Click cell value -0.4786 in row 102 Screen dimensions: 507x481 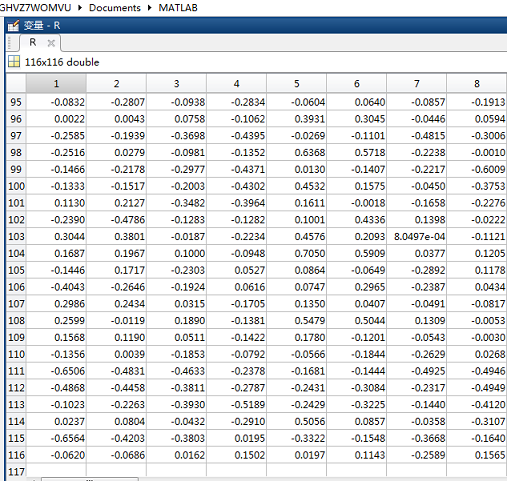(x=116, y=220)
